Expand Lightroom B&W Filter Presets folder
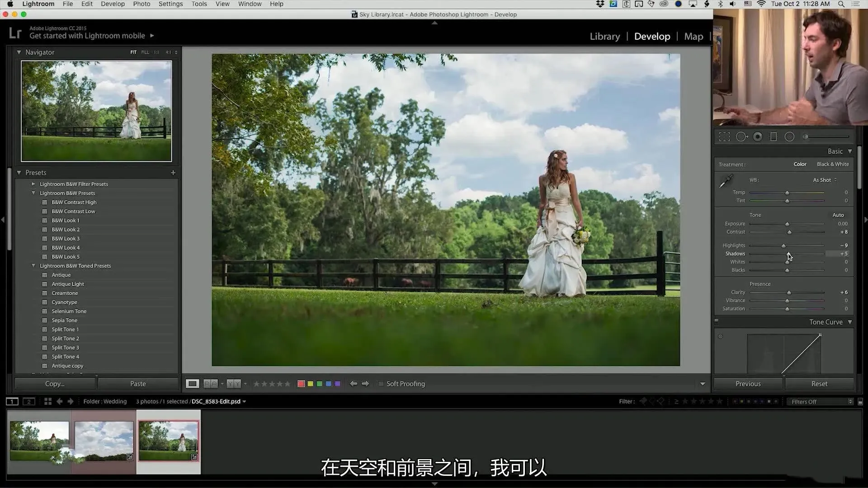Screen dimensions: 868x488 point(33,184)
